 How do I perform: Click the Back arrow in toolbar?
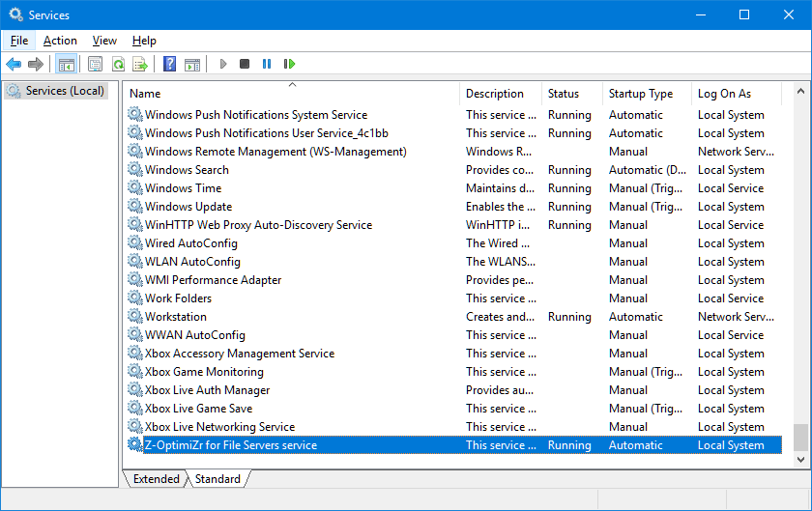click(14, 64)
